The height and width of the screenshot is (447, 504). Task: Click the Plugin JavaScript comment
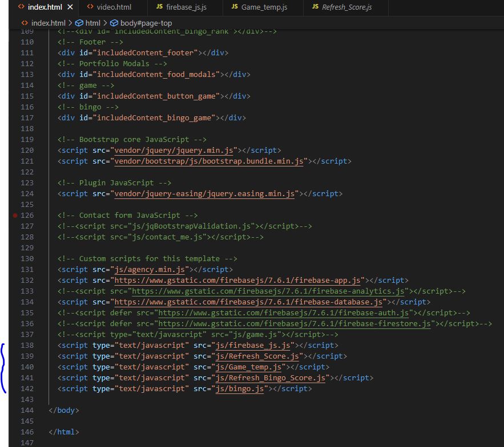114,183
